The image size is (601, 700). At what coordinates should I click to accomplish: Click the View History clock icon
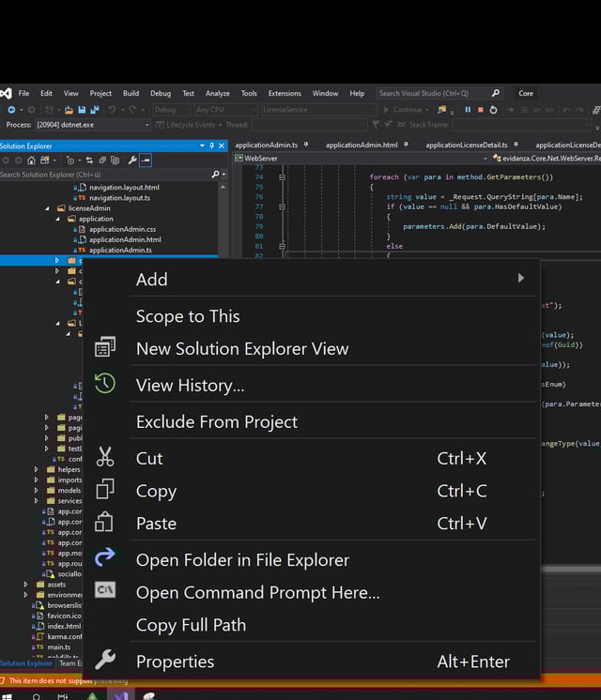click(105, 384)
